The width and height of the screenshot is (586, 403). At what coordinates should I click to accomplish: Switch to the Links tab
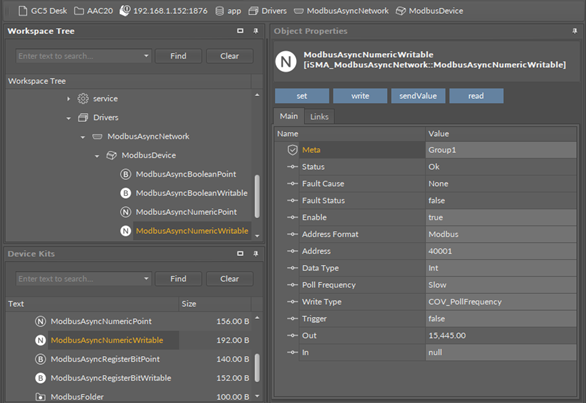[x=319, y=117]
